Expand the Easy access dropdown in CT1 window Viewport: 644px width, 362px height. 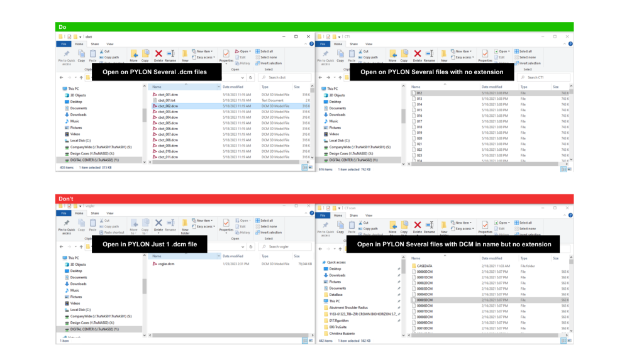[x=464, y=57]
